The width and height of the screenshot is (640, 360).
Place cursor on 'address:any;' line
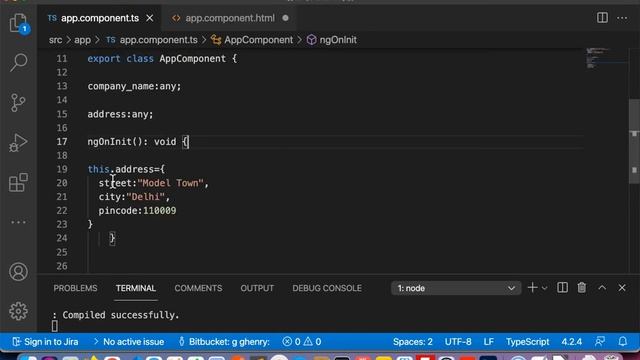[x=120, y=114]
